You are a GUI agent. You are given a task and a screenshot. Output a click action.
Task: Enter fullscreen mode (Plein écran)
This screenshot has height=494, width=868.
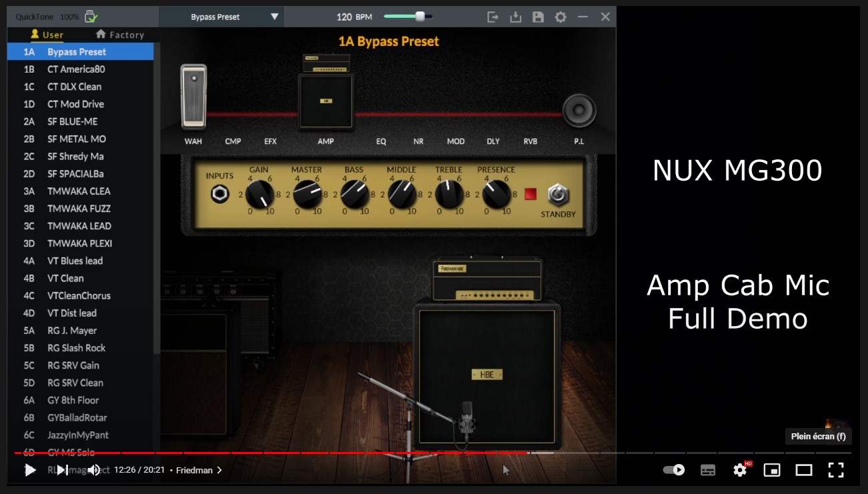pos(836,470)
